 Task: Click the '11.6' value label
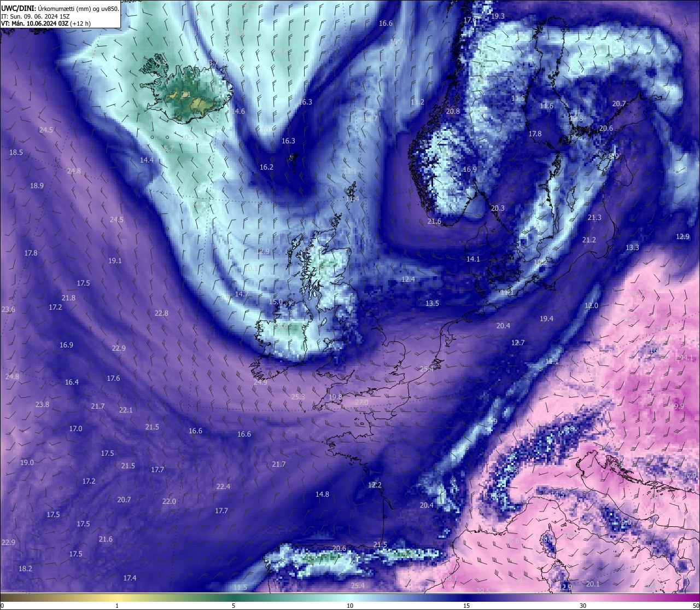pos(546,106)
